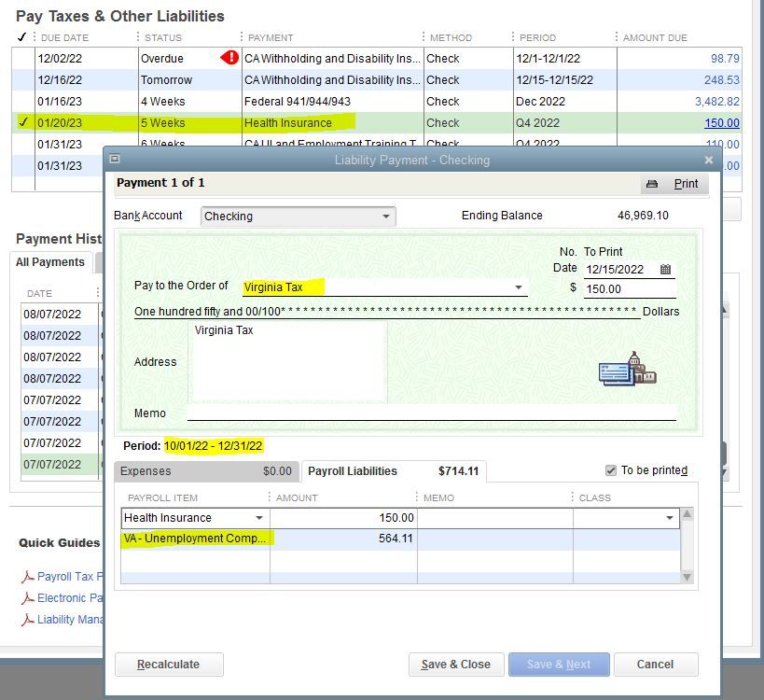Screen dimensions: 764x700
Task: Expand the Health Insurance payroll item dropdown
Action: [258, 518]
